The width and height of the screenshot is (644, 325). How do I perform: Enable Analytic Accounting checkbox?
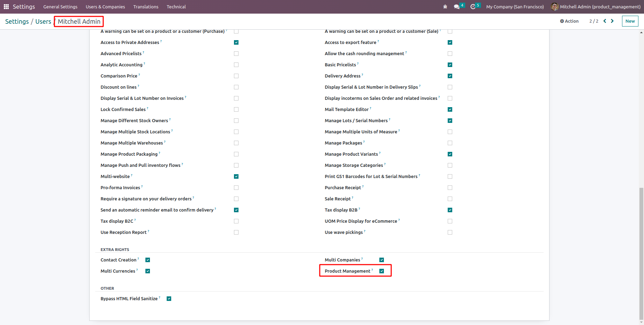(x=236, y=65)
